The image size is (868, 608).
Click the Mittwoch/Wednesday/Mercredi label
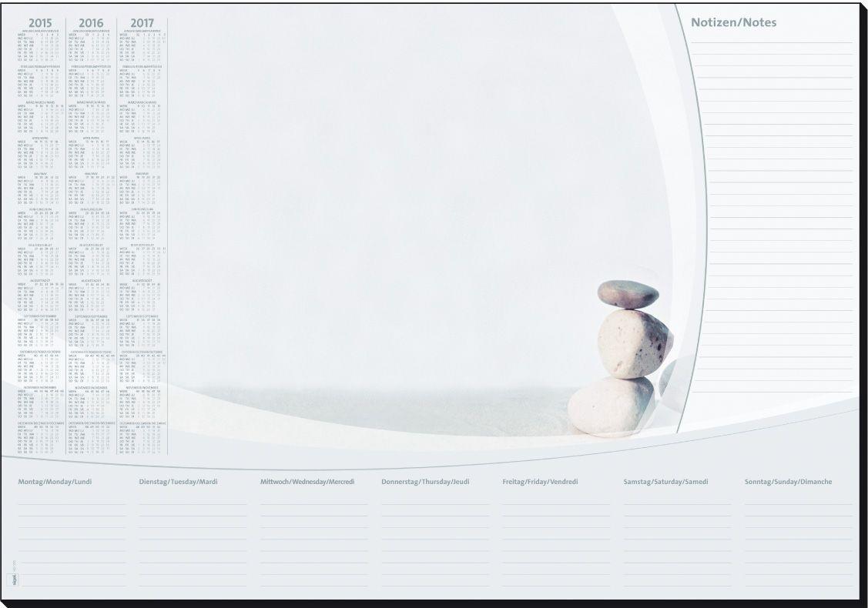click(307, 482)
